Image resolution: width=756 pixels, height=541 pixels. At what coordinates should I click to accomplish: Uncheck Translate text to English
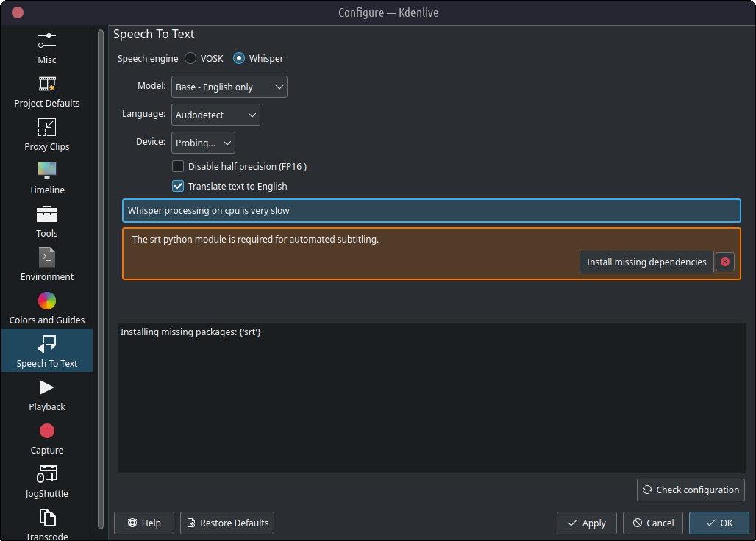coord(178,187)
